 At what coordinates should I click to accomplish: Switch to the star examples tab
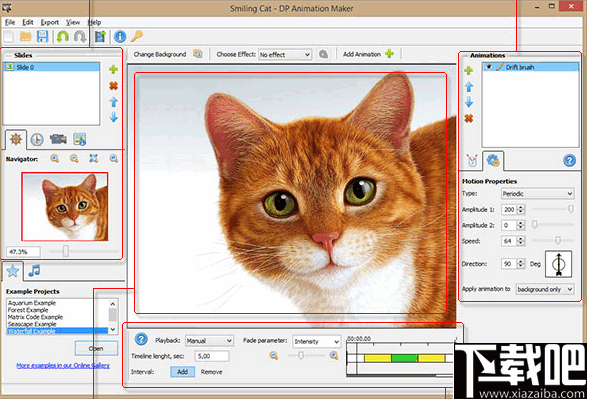[12, 271]
